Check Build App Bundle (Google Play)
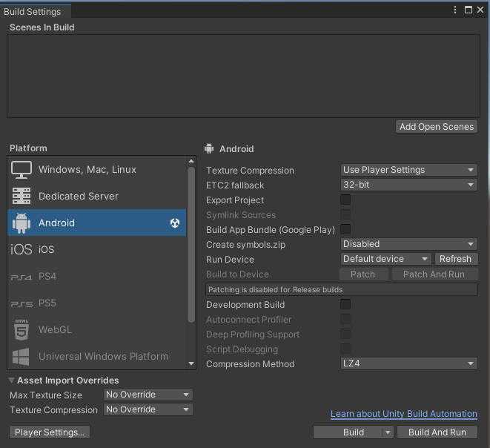The image size is (490, 448). [345, 229]
